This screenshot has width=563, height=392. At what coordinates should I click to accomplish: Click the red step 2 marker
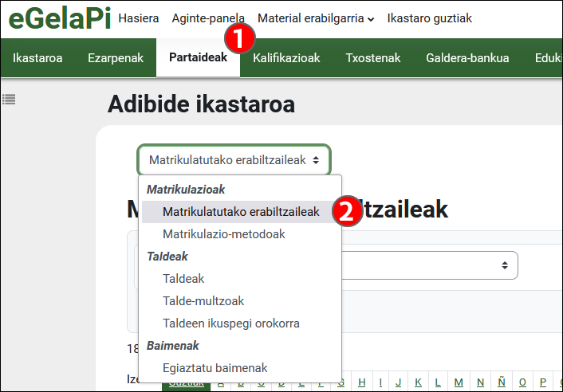tap(348, 213)
